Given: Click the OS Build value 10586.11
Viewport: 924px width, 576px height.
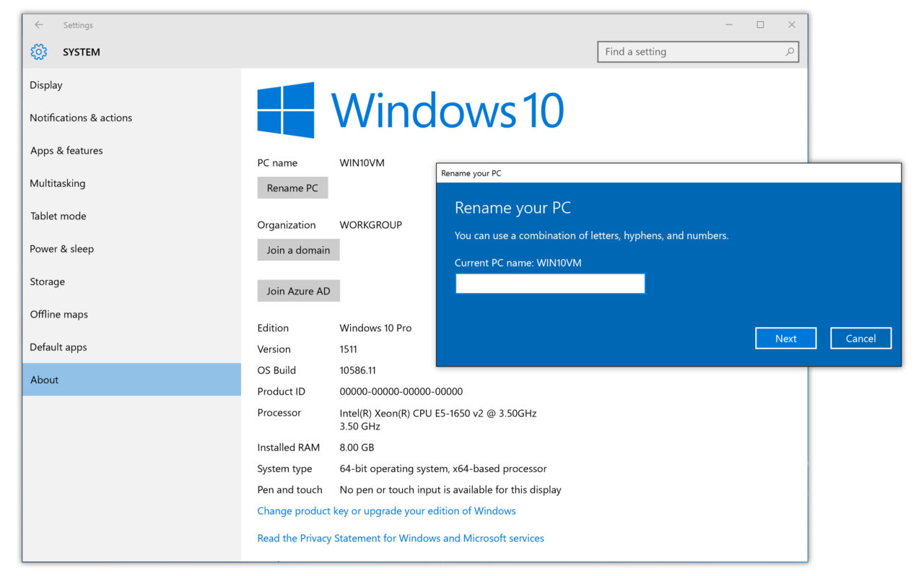Looking at the screenshot, I should [358, 370].
